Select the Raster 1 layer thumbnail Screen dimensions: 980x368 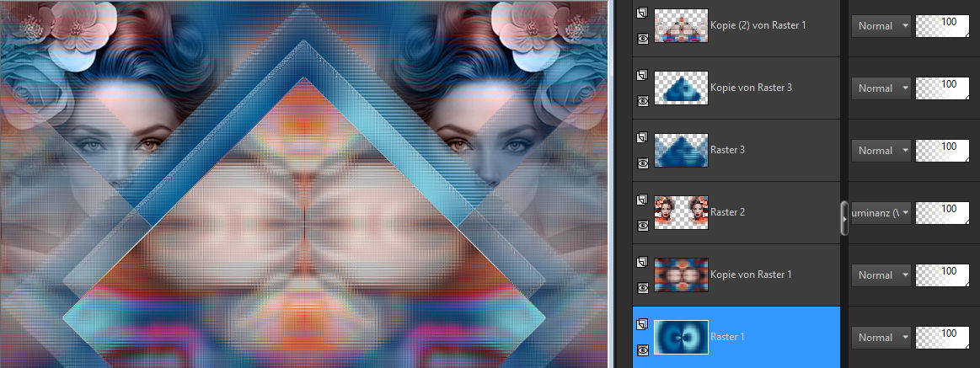point(681,337)
